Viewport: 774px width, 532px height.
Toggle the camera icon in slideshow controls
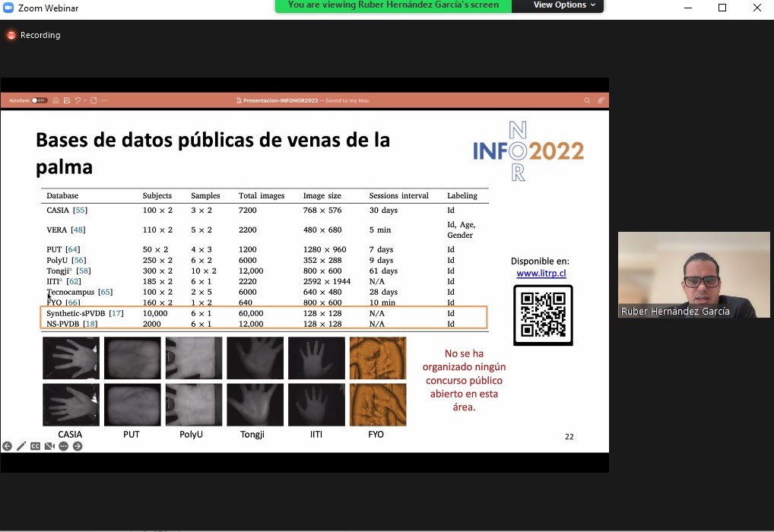(49, 446)
